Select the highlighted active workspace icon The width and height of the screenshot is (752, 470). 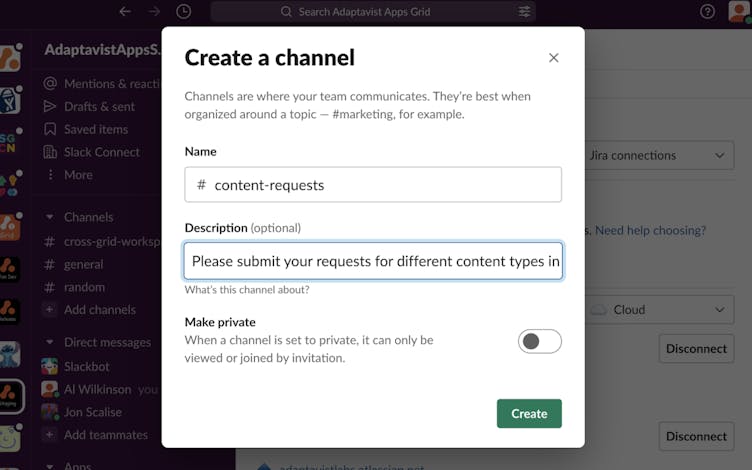(11, 397)
